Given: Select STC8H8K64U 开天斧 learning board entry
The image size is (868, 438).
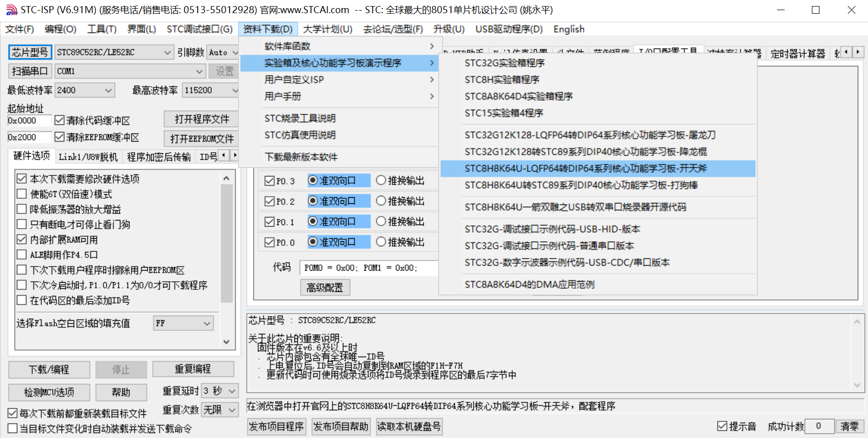Looking at the screenshot, I should [598, 168].
